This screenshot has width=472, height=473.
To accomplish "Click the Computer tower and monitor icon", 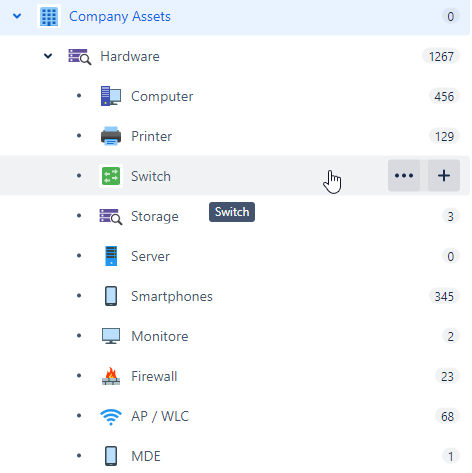I will tap(111, 96).
